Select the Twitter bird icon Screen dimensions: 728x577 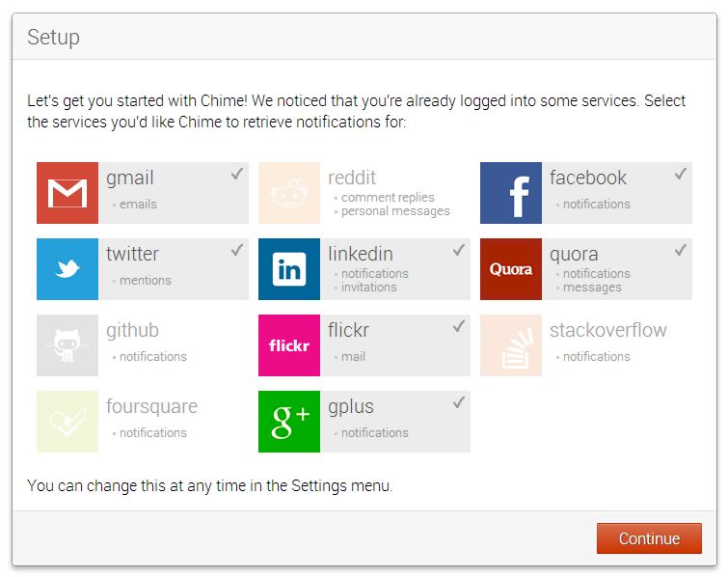tap(67, 269)
